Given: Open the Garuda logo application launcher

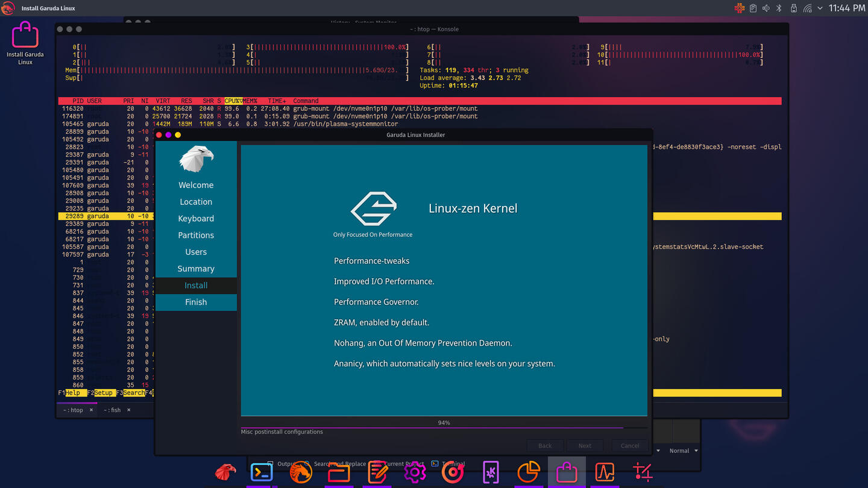Looking at the screenshot, I should (x=8, y=8).
